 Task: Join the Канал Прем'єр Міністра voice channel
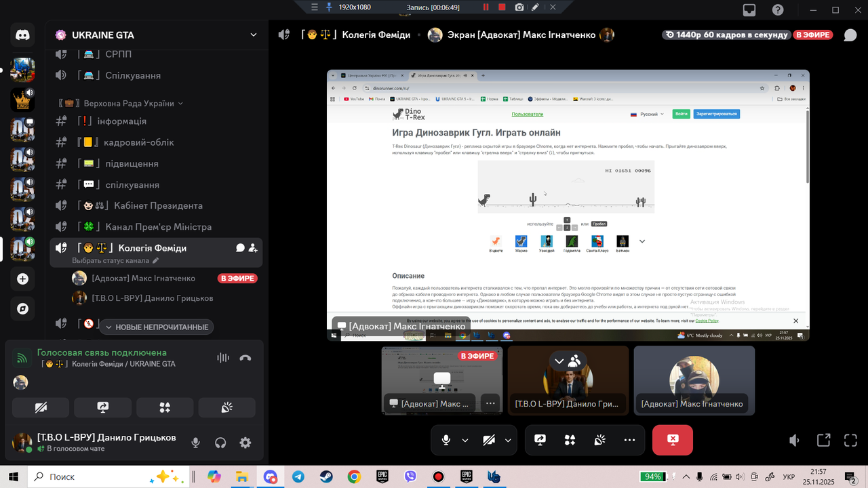pos(156,227)
